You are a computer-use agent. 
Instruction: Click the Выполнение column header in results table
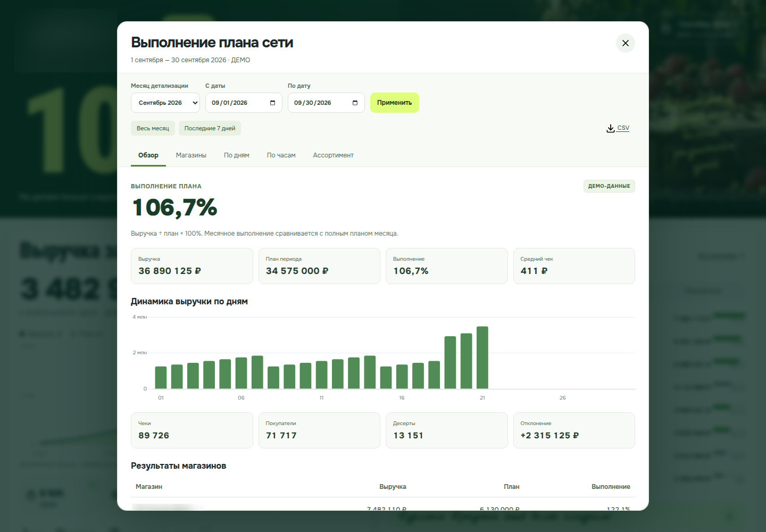tap(611, 487)
